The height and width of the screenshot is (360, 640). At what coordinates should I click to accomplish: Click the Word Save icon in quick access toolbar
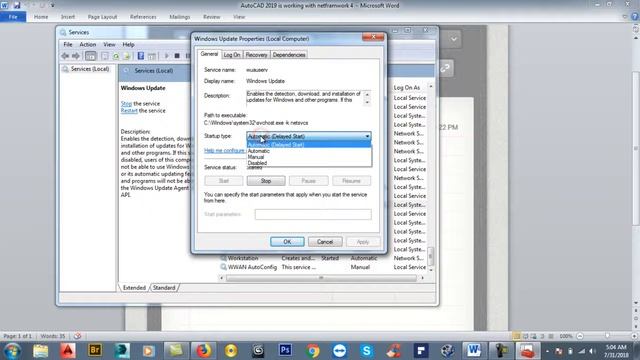tap(17, 5)
